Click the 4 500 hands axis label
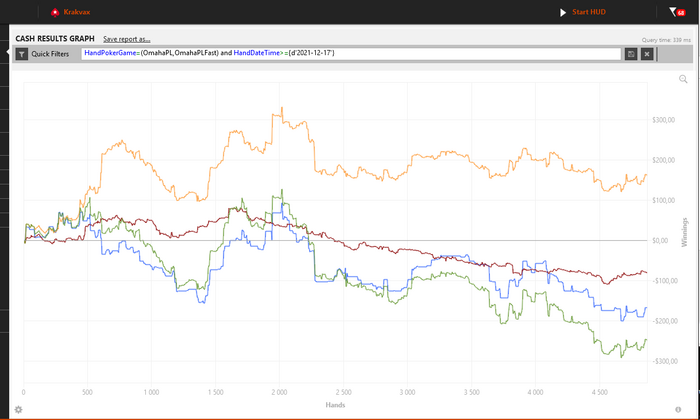The image size is (700, 420). click(600, 392)
